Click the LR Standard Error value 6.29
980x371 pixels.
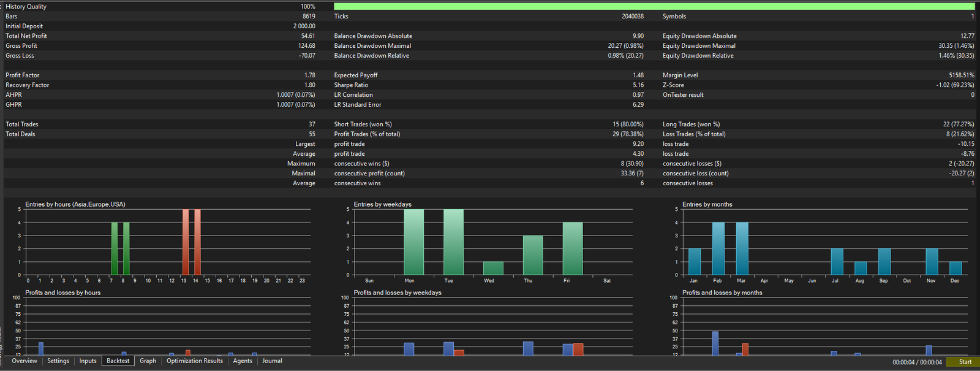click(638, 105)
